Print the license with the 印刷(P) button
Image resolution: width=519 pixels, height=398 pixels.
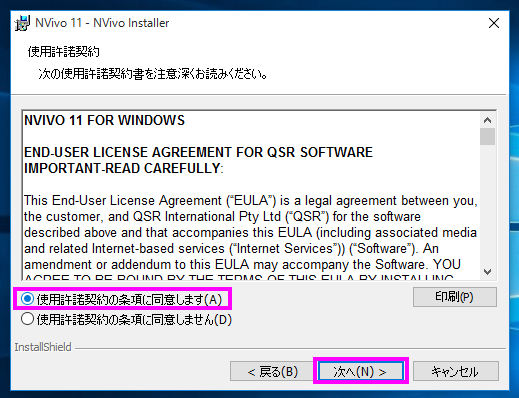pos(455,297)
